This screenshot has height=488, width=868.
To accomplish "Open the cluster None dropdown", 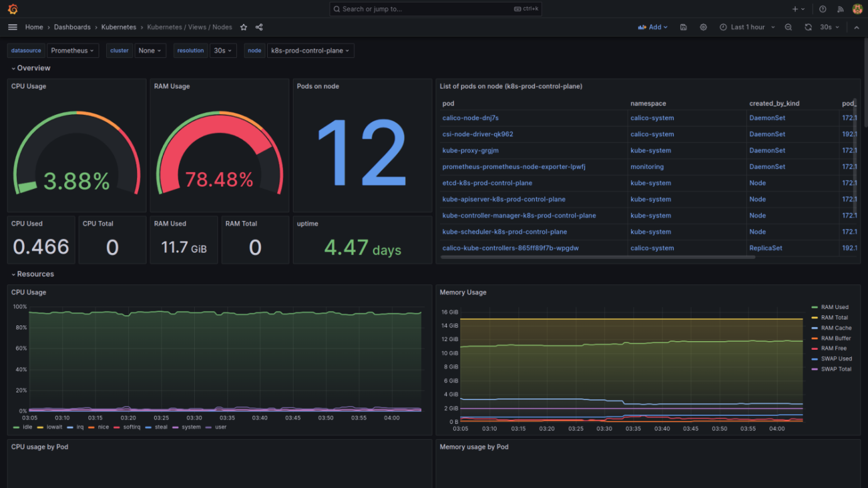I will pyautogui.click(x=150, y=50).
